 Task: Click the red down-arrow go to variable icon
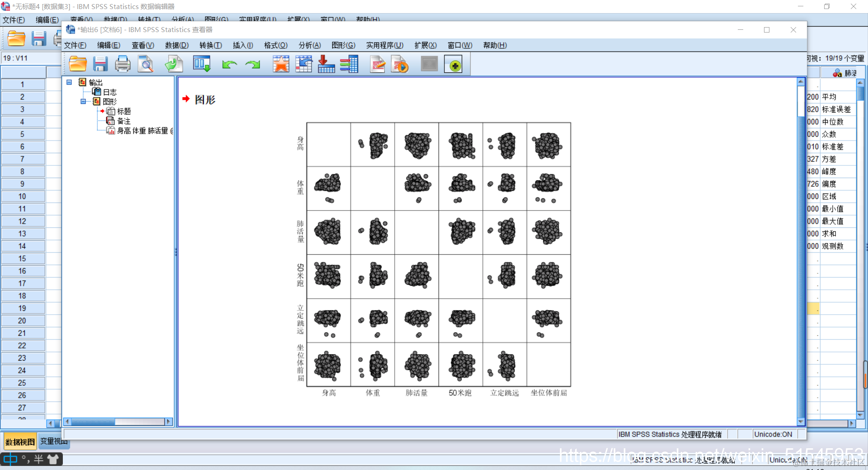click(x=326, y=64)
